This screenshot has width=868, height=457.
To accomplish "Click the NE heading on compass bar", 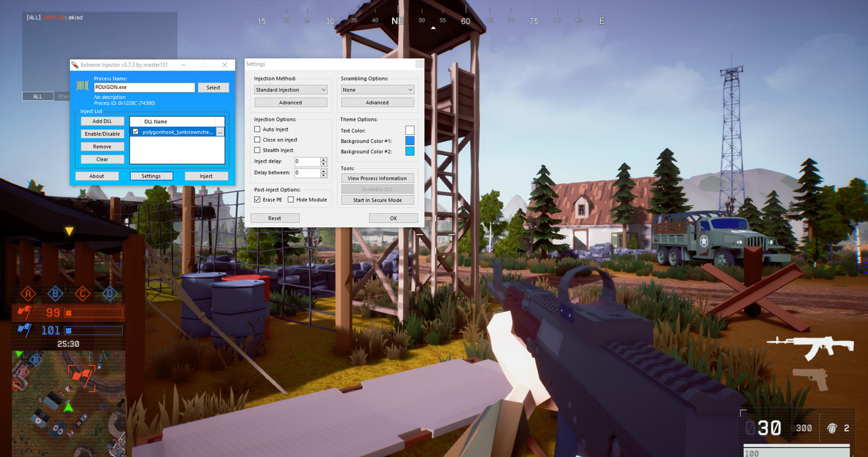I will (398, 21).
